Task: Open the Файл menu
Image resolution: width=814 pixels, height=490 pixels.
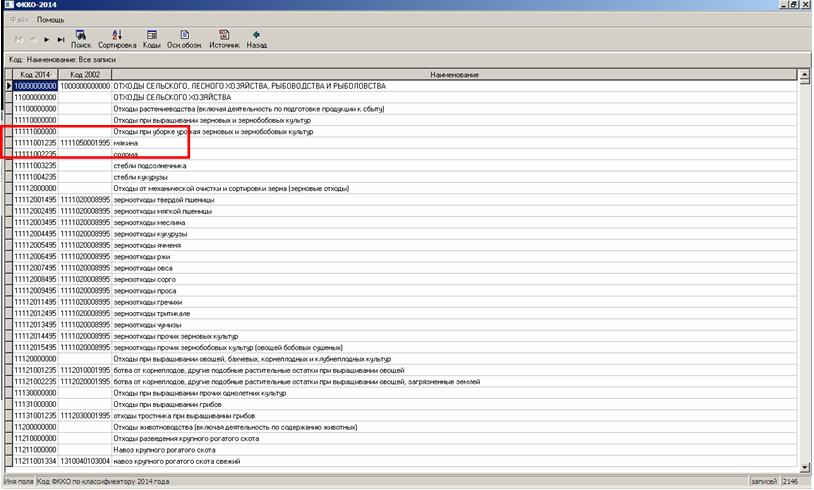Action: pos(19,20)
